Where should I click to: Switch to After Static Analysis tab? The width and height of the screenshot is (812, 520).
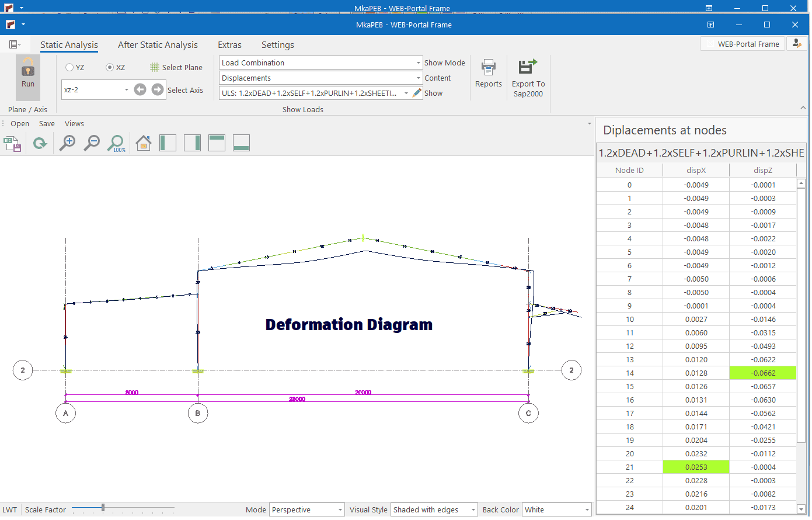158,45
